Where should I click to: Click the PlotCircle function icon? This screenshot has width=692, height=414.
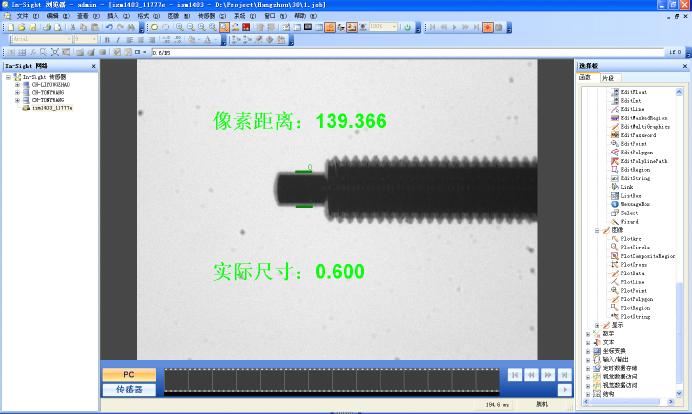click(615, 247)
